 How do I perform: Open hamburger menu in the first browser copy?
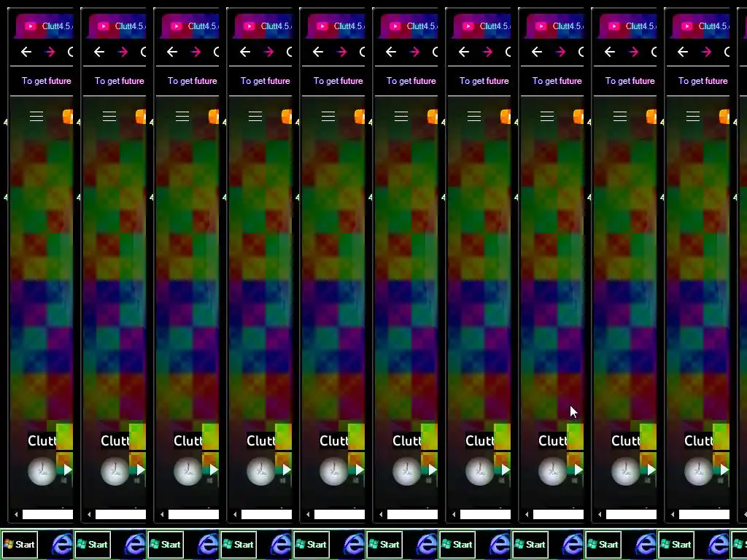[36, 116]
